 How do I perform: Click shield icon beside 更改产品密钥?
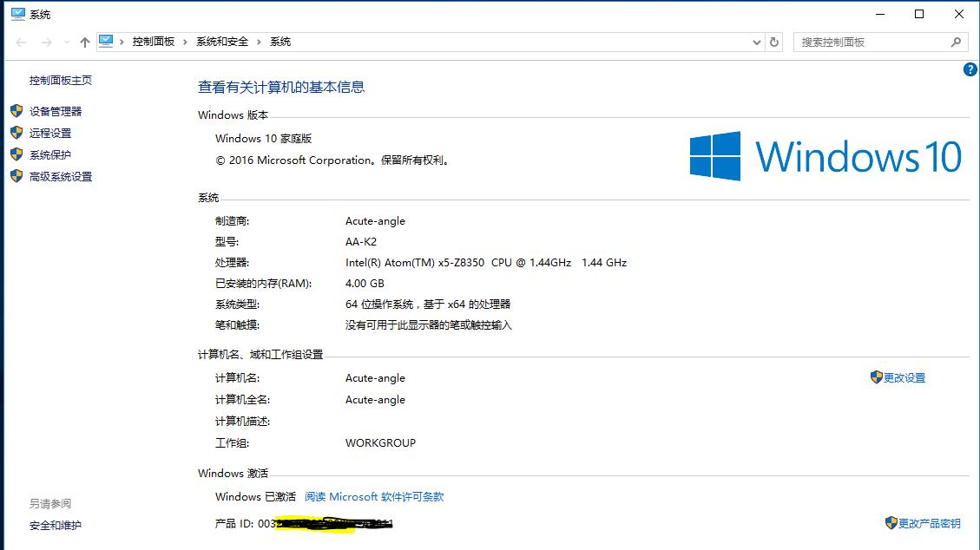891,522
